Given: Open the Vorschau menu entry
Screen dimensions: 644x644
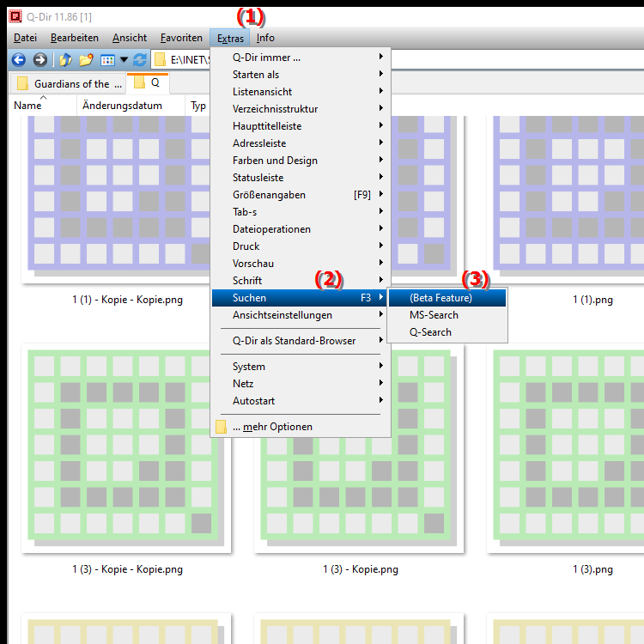Looking at the screenshot, I should pyautogui.click(x=301, y=264).
